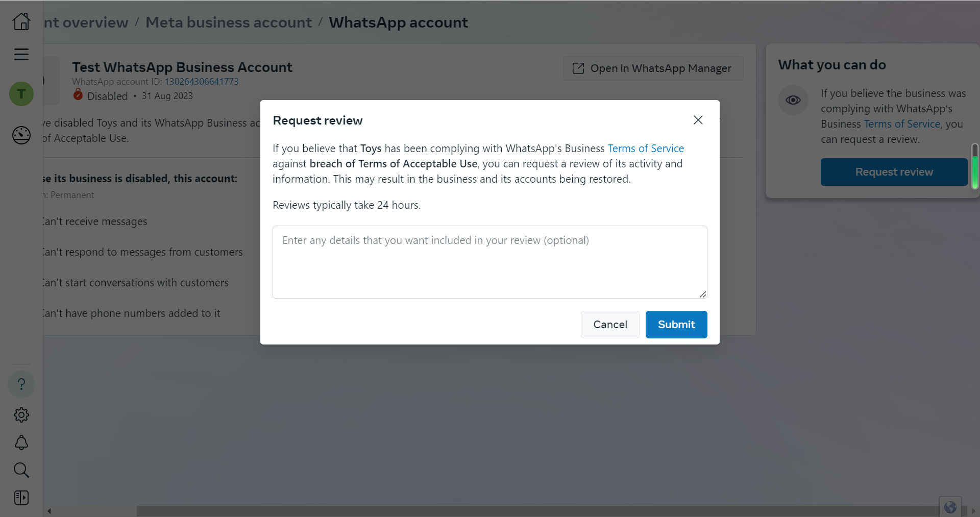
Task: Open the dashboard gauge icon
Action: pyautogui.click(x=21, y=135)
